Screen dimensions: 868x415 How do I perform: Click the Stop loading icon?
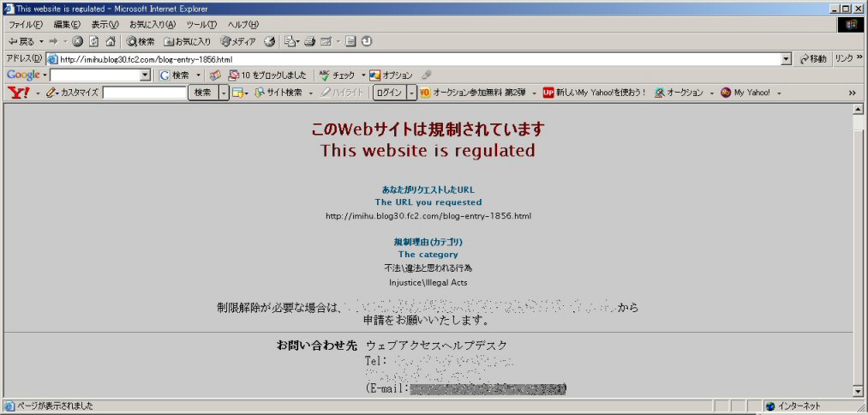[x=78, y=41]
